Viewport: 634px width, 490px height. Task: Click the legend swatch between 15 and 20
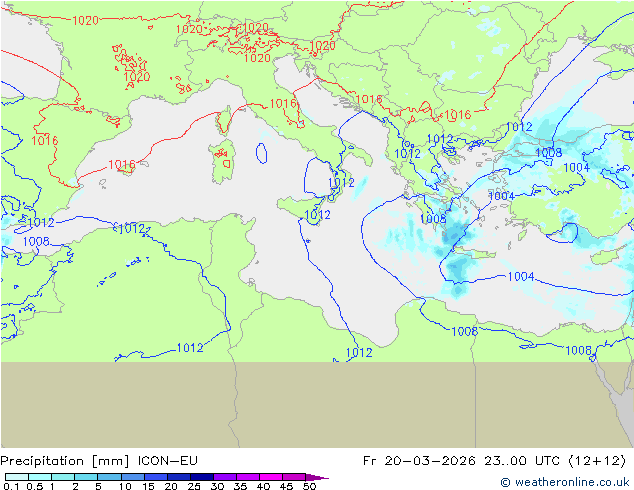pyautogui.click(x=155, y=477)
